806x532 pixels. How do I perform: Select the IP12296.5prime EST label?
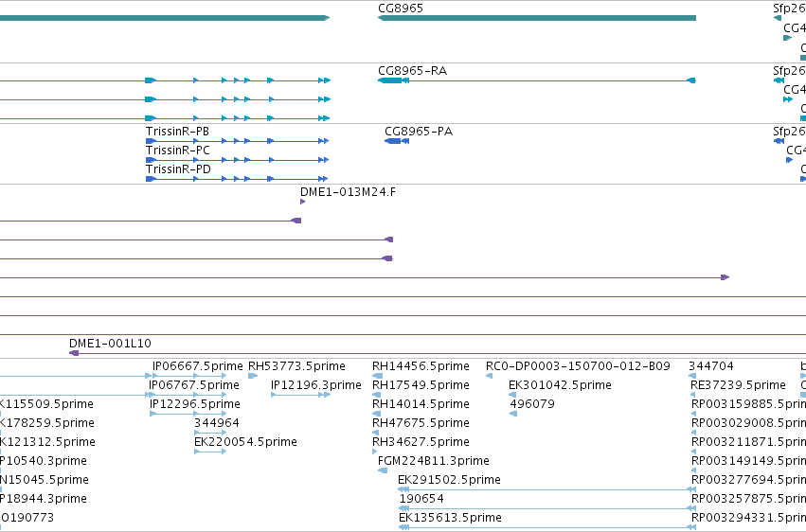pyautogui.click(x=195, y=404)
